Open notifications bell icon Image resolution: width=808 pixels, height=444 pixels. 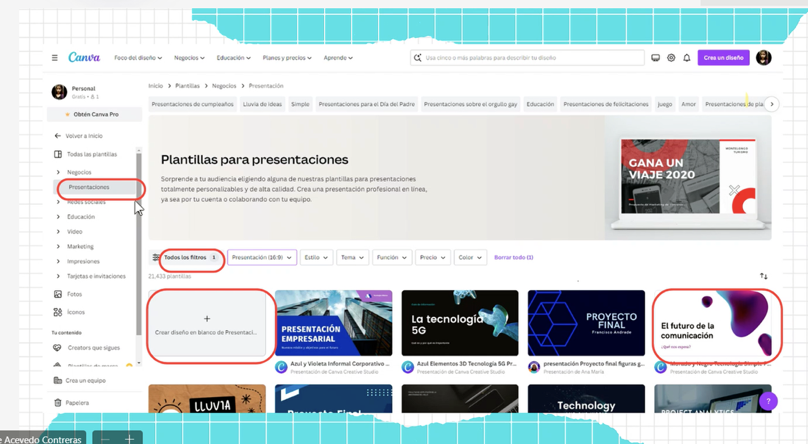point(687,58)
